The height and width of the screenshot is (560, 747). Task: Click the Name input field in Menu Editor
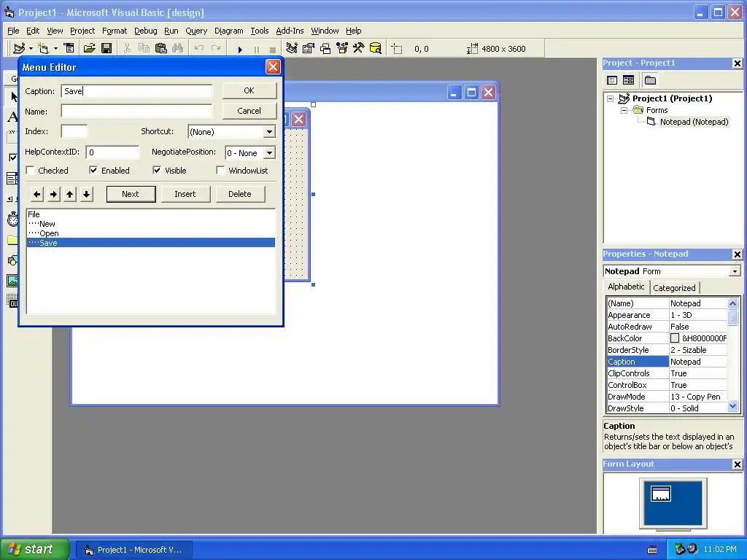[x=136, y=112]
